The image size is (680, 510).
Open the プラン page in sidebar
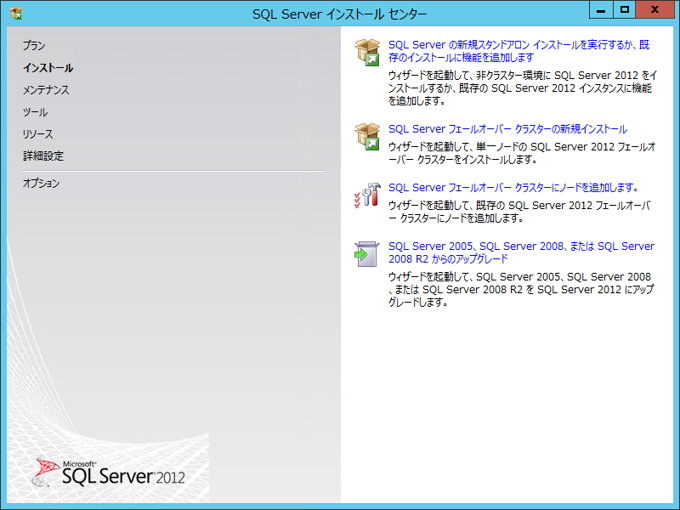tap(34, 46)
